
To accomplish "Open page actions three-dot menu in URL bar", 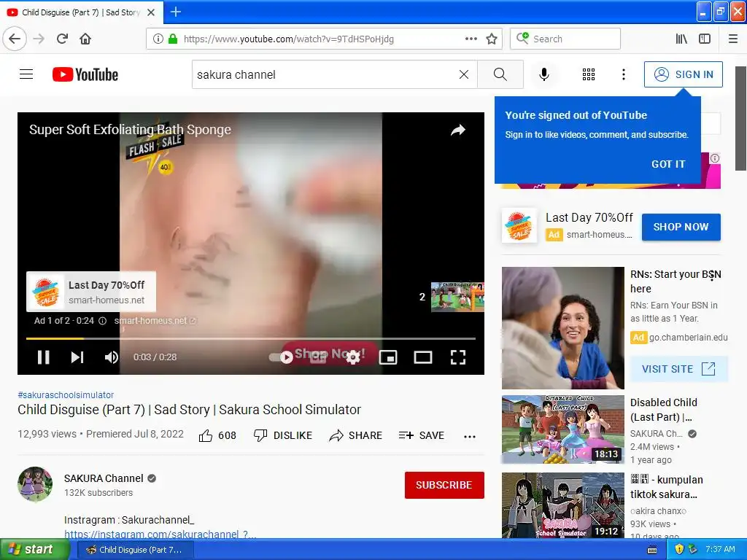I will [x=471, y=39].
